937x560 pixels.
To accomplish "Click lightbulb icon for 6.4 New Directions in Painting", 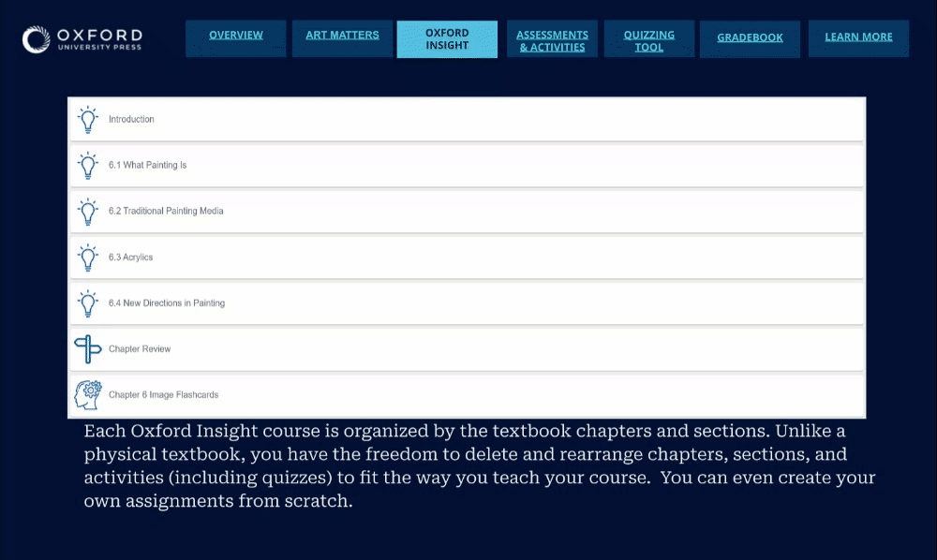I will (87, 303).
